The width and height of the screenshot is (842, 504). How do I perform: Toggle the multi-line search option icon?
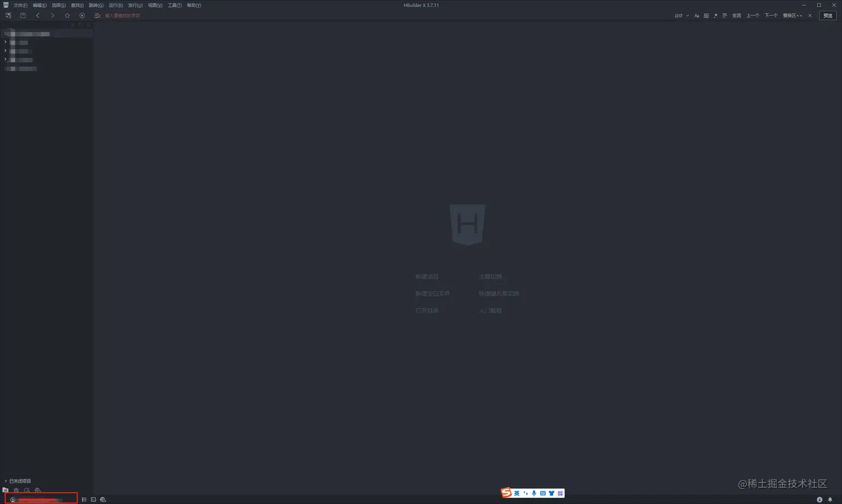tap(724, 16)
